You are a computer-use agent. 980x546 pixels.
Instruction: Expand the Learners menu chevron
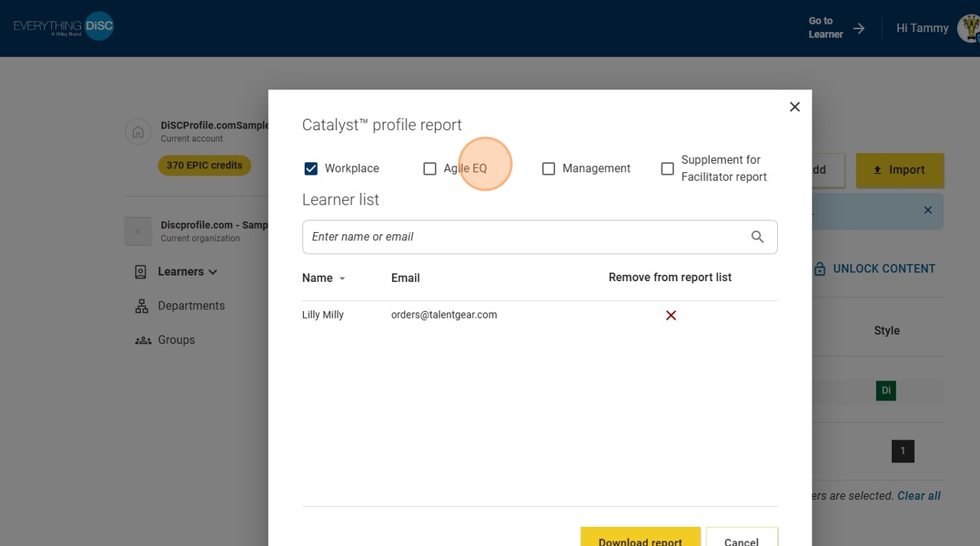tap(213, 272)
